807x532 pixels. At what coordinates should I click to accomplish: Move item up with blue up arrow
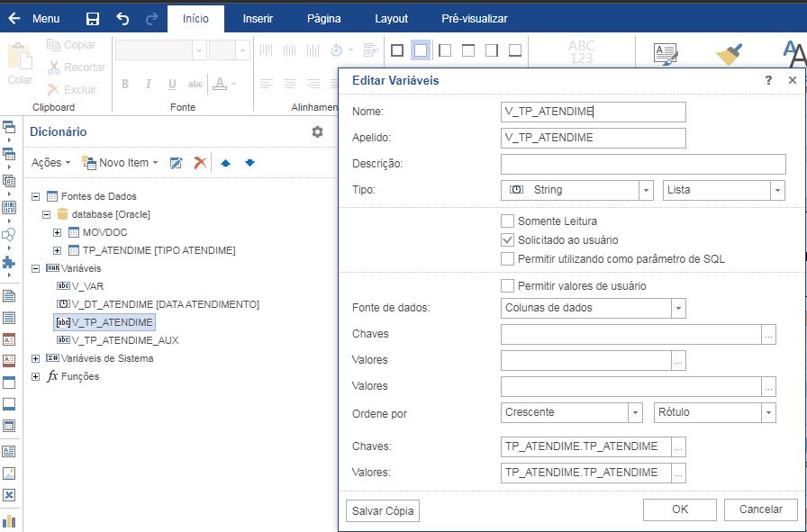(225, 163)
